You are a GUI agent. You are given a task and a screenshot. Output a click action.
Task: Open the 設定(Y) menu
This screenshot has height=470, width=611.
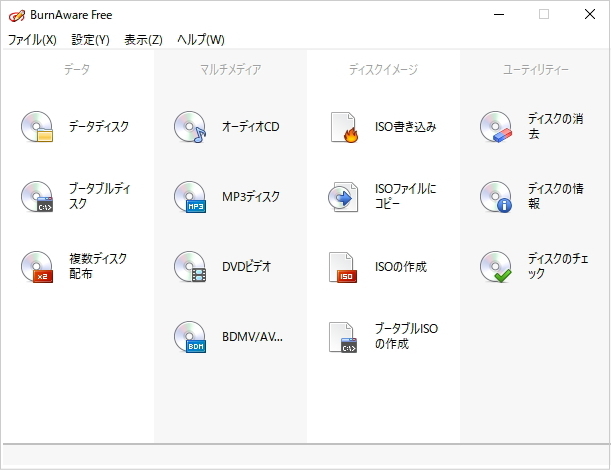click(91, 40)
